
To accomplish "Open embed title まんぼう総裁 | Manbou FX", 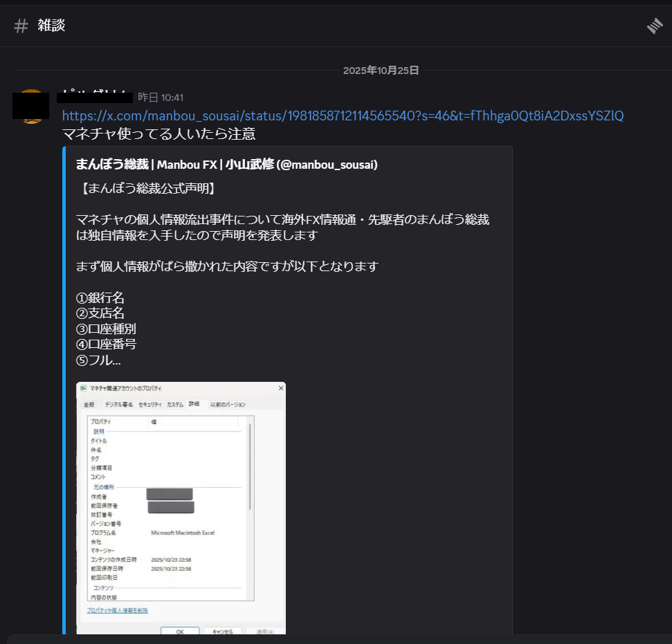I will [x=226, y=165].
